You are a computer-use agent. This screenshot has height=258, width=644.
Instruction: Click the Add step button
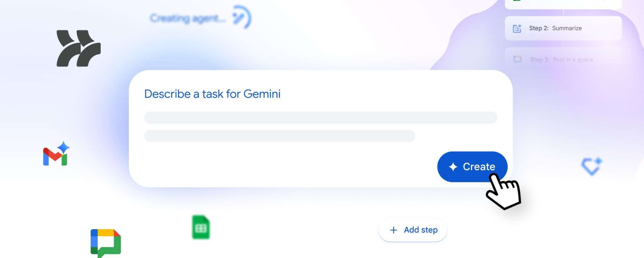413,230
